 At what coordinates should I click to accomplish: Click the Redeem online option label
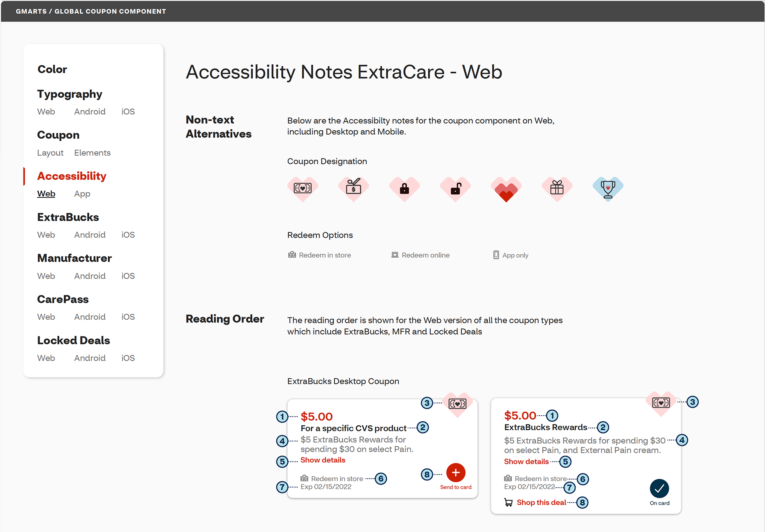425,255
